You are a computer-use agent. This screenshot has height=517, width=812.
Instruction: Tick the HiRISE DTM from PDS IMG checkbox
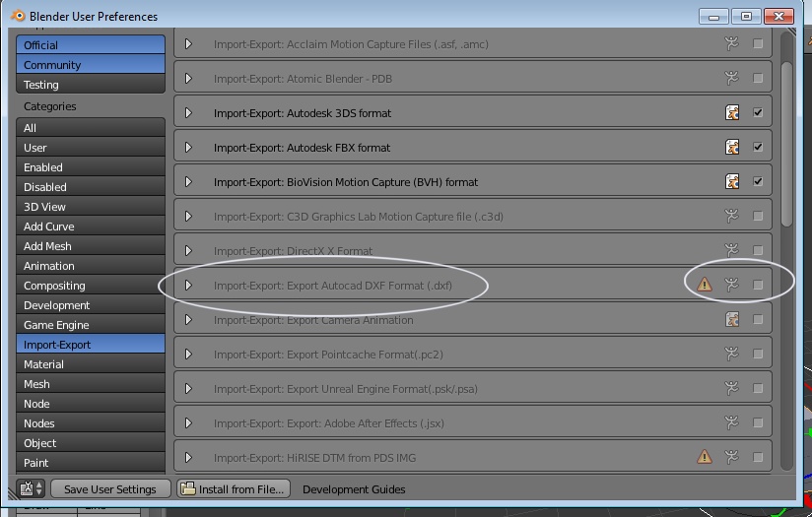pos(758,457)
